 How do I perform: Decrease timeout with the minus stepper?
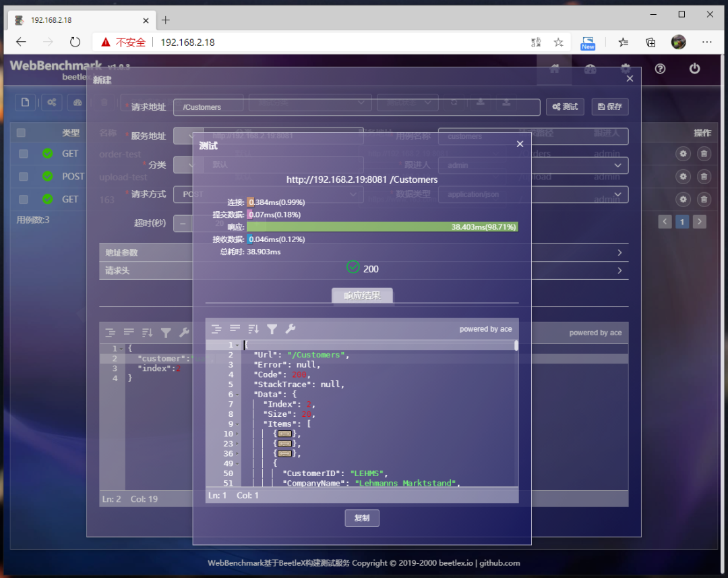(x=183, y=223)
